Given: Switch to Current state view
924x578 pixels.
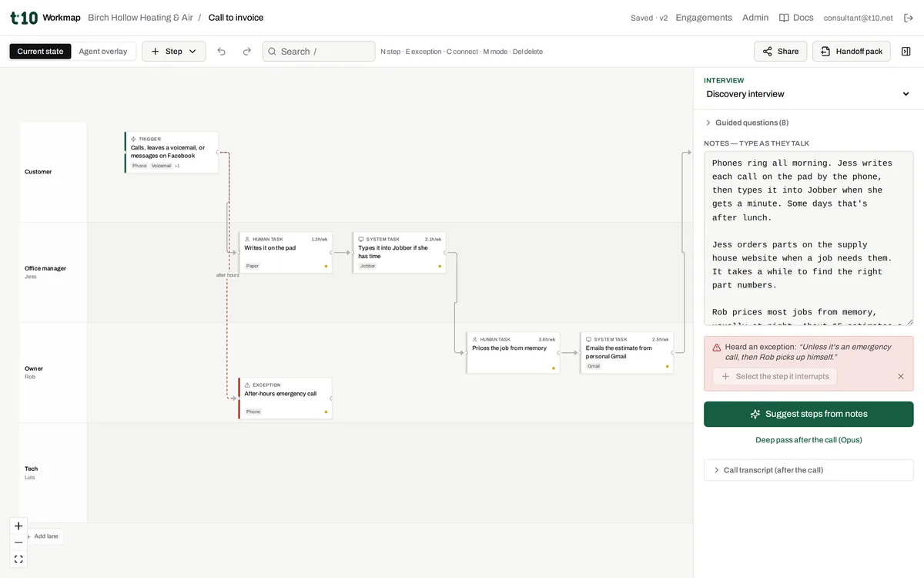Looking at the screenshot, I should (x=40, y=52).
